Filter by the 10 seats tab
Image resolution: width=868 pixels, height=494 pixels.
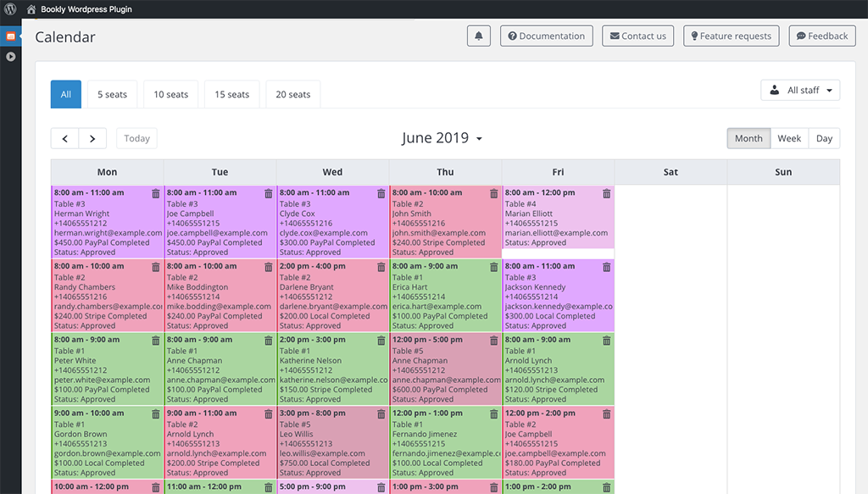click(171, 94)
